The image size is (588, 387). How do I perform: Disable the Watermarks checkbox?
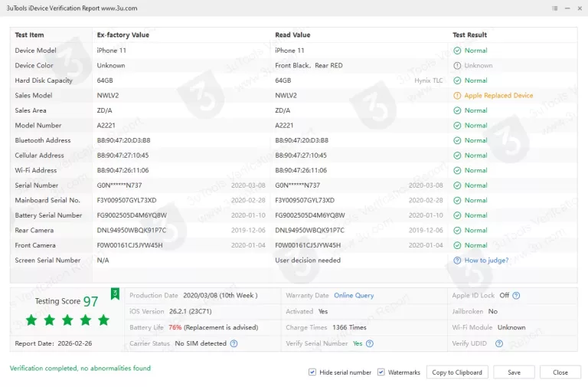[381, 372]
